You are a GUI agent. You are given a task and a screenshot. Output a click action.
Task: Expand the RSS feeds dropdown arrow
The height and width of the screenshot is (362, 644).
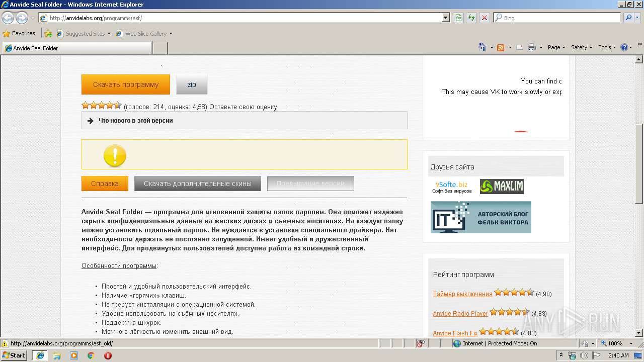point(510,47)
